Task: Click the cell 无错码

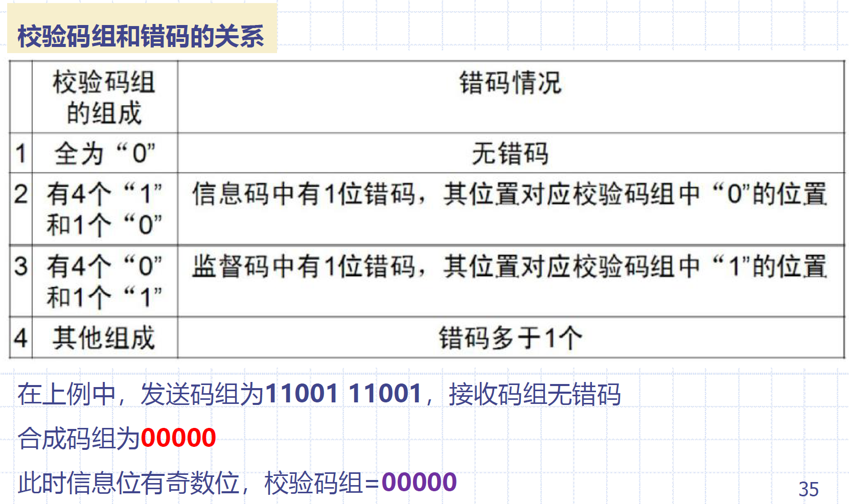Action: click(511, 153)
